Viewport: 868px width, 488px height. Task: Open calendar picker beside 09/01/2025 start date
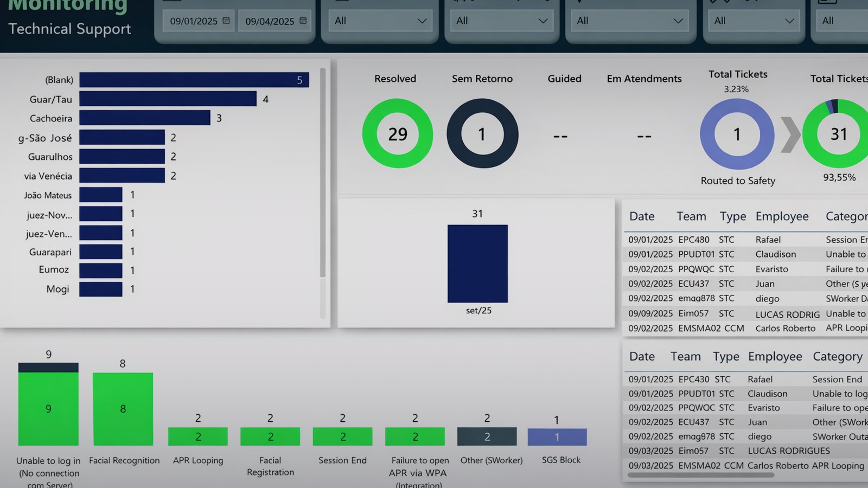point(226,21)
